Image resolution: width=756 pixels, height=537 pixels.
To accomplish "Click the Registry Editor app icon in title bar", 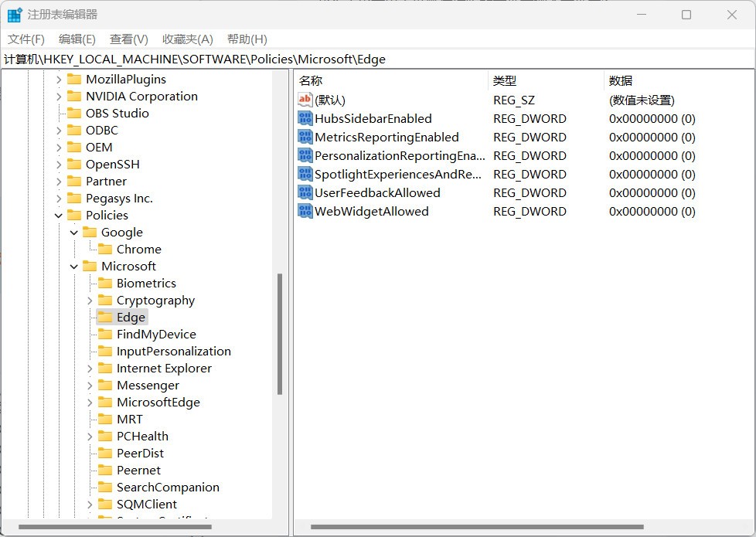I will (15, 15).
